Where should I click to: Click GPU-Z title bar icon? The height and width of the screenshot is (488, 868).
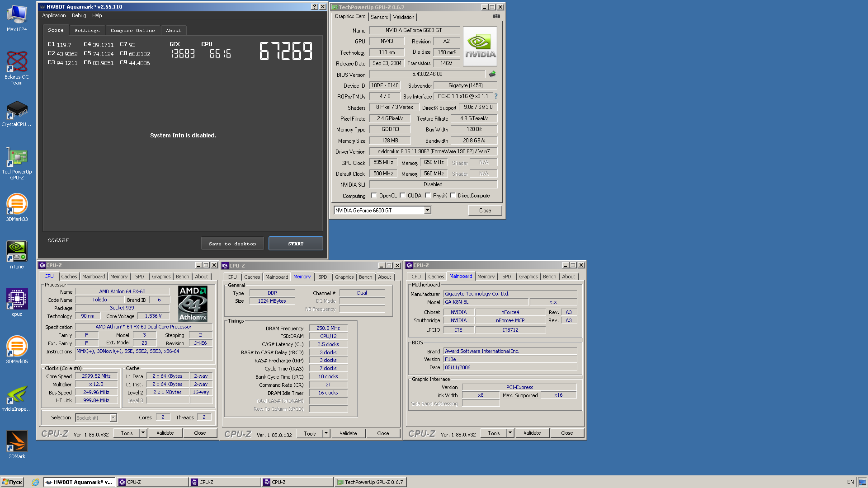click(335, 7)
